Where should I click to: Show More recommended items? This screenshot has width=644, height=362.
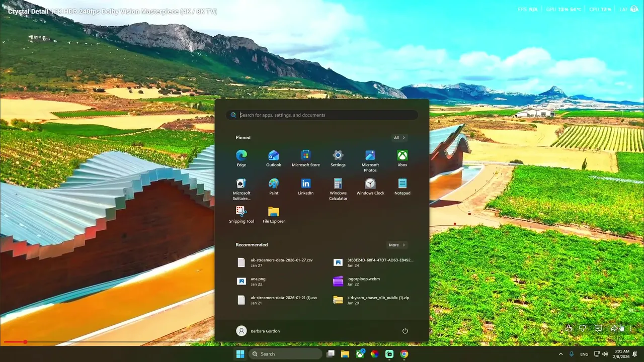397,245
